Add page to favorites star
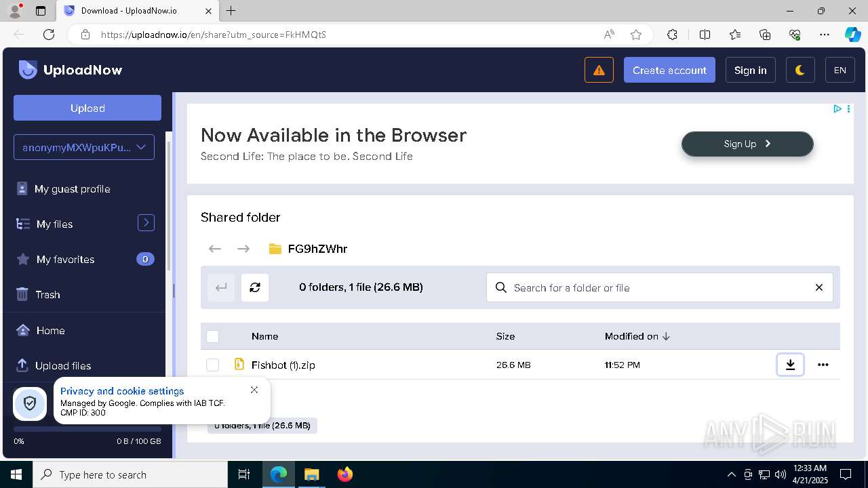868x488 pixels. click(635, 35)
